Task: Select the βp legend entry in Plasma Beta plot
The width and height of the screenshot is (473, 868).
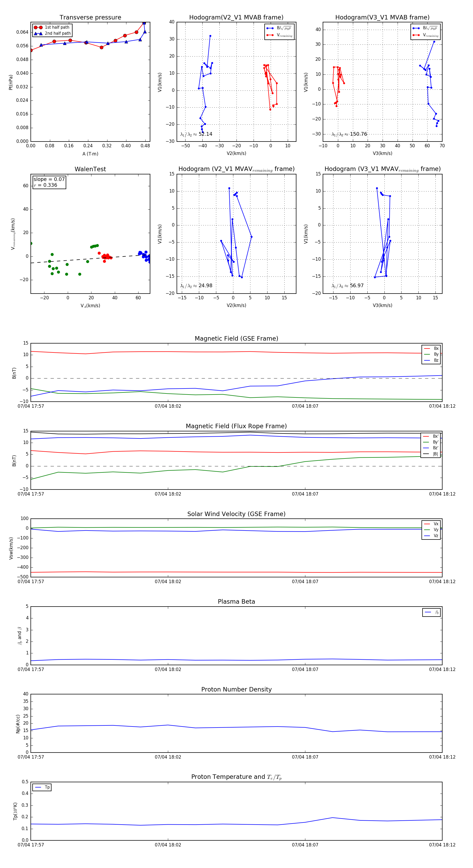Action: [x=431, y=612]
